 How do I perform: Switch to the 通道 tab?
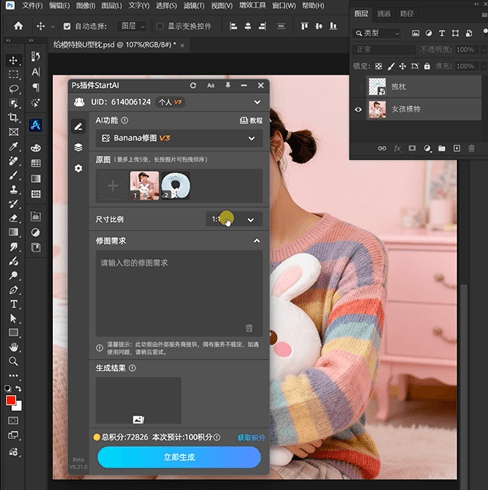[x=384, y=14]
